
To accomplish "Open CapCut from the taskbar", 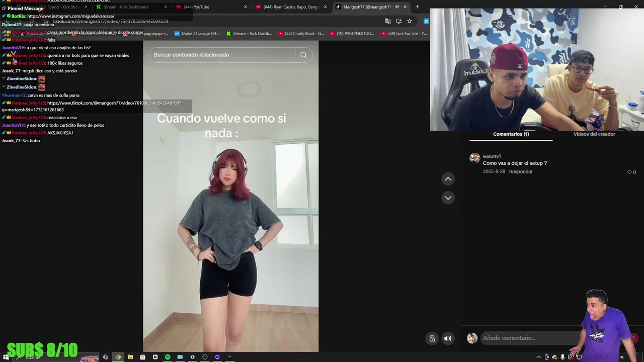I will [x=155, y=357].
